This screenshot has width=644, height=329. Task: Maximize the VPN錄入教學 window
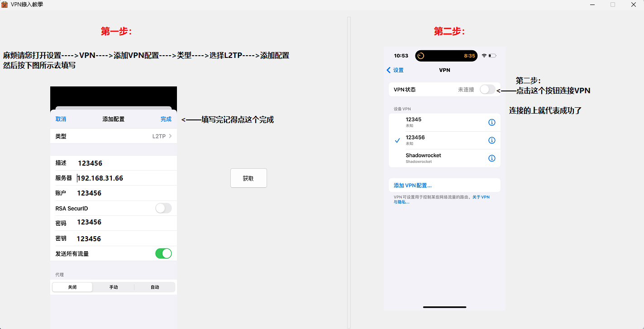pyautogui.click(x=613, y=5)
